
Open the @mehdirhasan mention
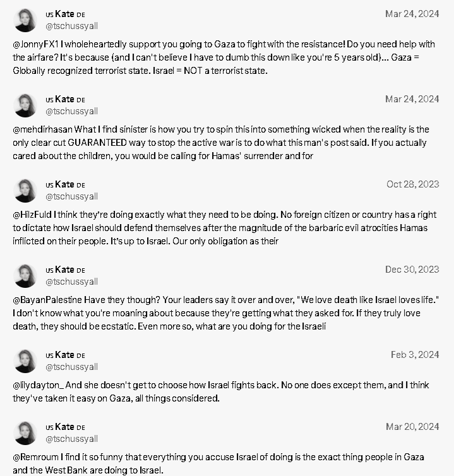click(42, 129)
